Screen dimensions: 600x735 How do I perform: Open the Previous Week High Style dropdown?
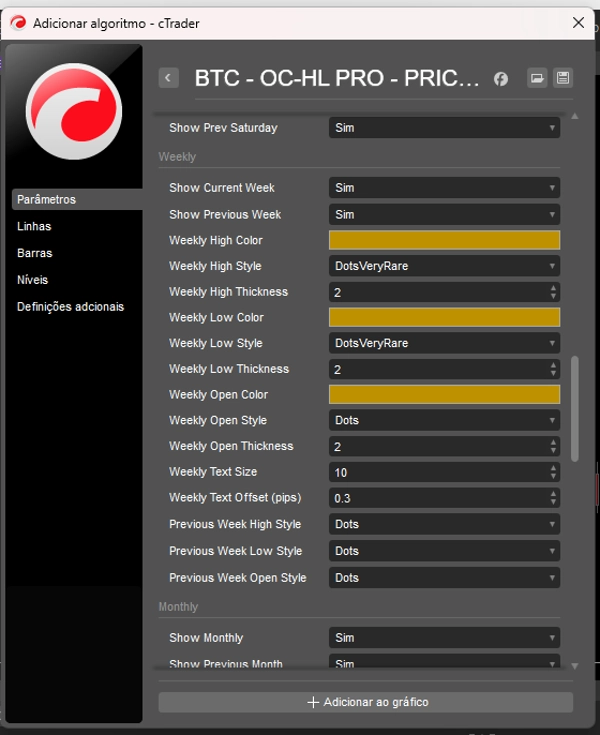(x=444, y=524)
